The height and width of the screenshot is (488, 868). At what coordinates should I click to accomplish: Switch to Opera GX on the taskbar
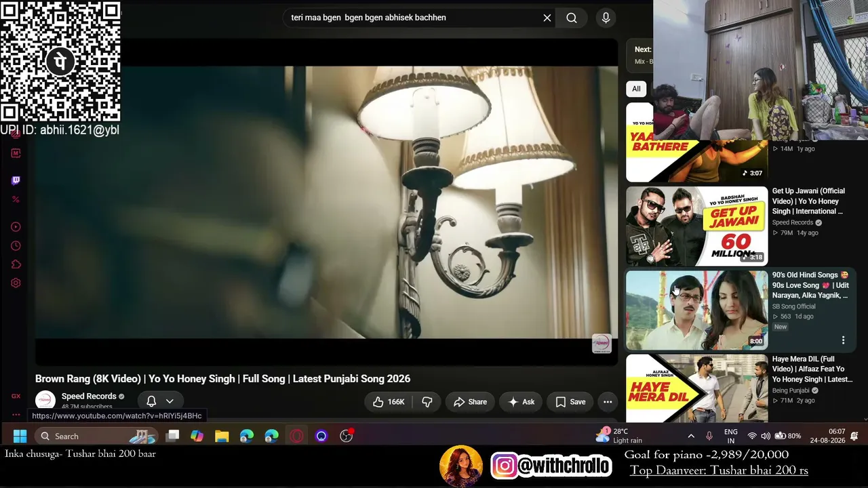click(296, 436)
